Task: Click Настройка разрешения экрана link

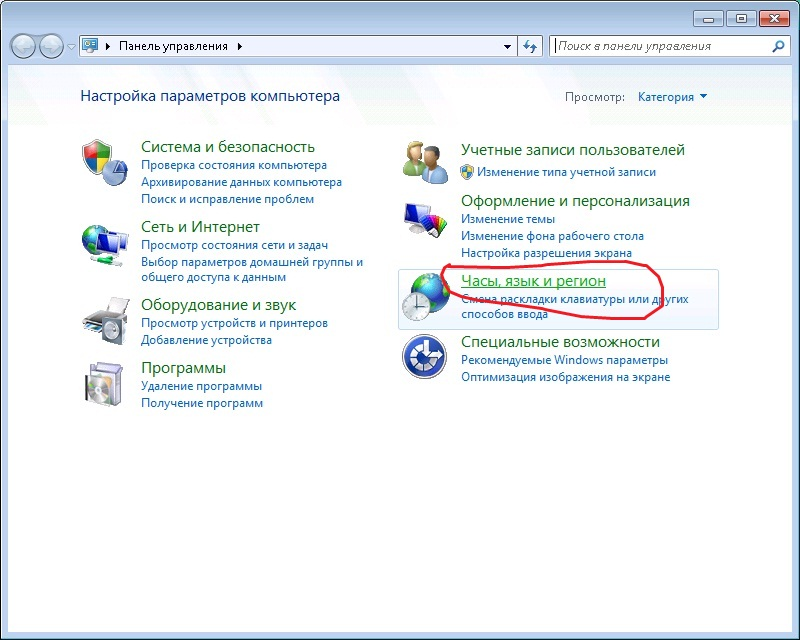Action: click(546, 253)
